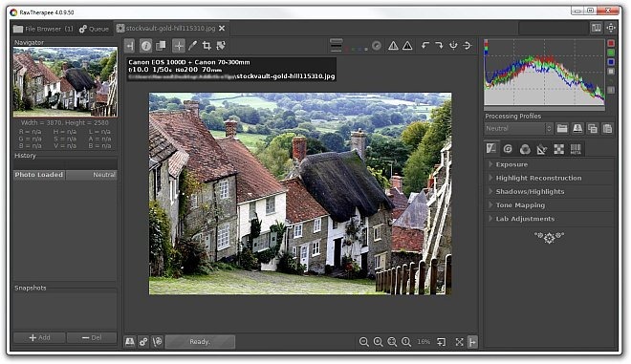Zoom the preview to 100%
The height and width of the screenshot is (364, 631).
point(406,342)
